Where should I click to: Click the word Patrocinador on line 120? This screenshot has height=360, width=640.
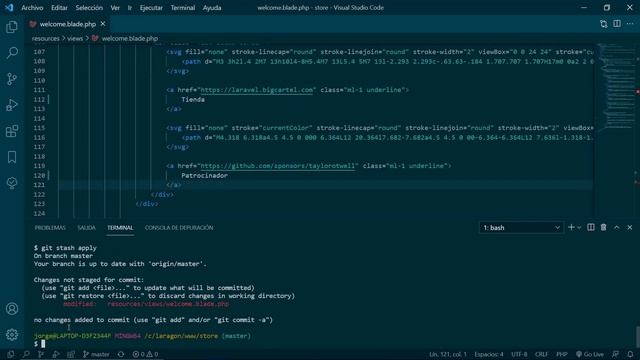point(204,176)
